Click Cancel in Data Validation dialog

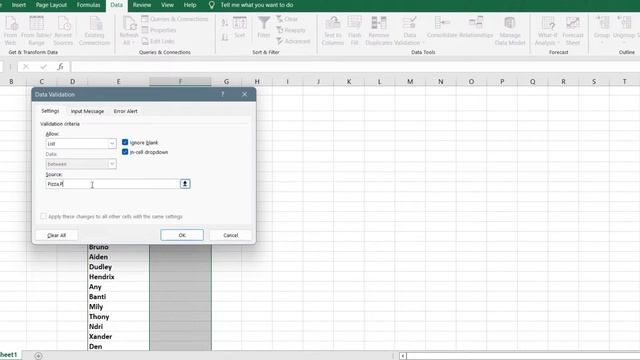pos(231,235)
